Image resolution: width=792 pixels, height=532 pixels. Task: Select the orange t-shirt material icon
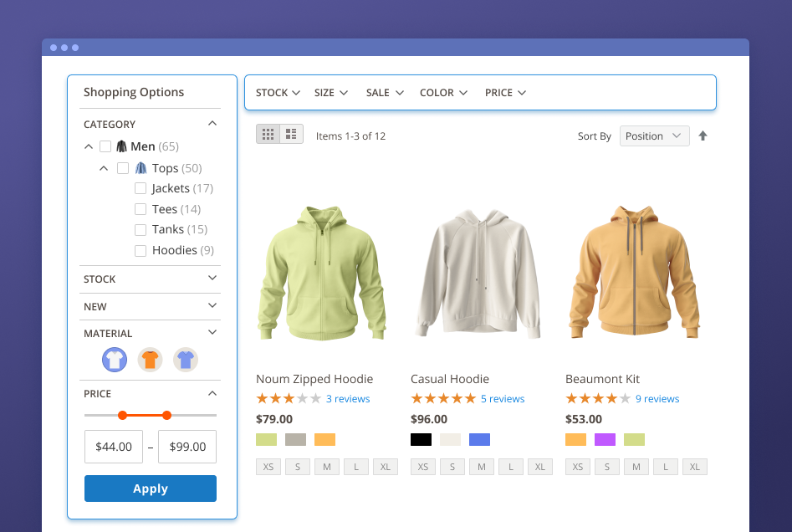tap(150, 360)
